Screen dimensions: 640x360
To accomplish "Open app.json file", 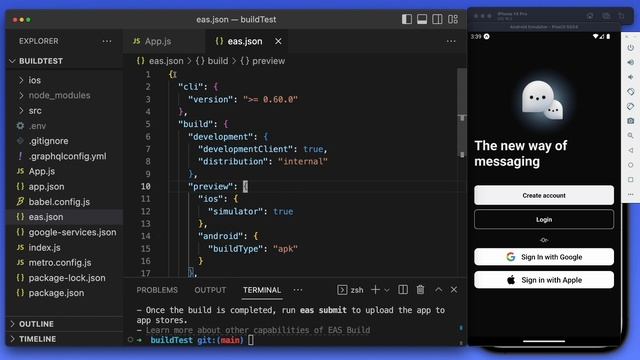I will coord(46,187).
